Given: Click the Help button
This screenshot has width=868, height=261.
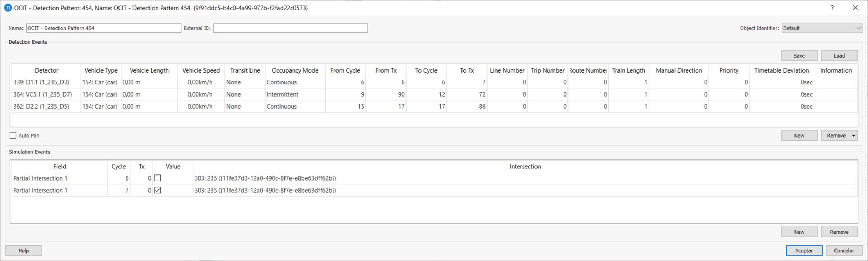Looking at the screenshot, I should point(24,251).
